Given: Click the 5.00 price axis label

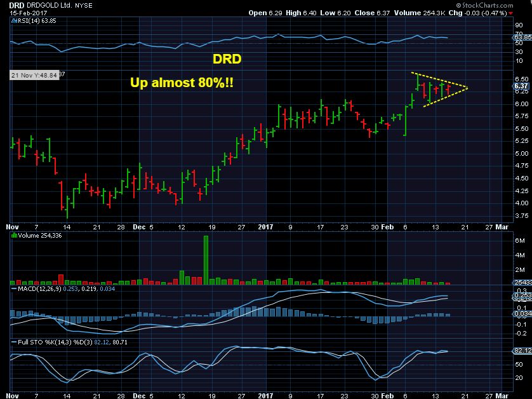Looking at the screenshot, I should click(521, 154).
